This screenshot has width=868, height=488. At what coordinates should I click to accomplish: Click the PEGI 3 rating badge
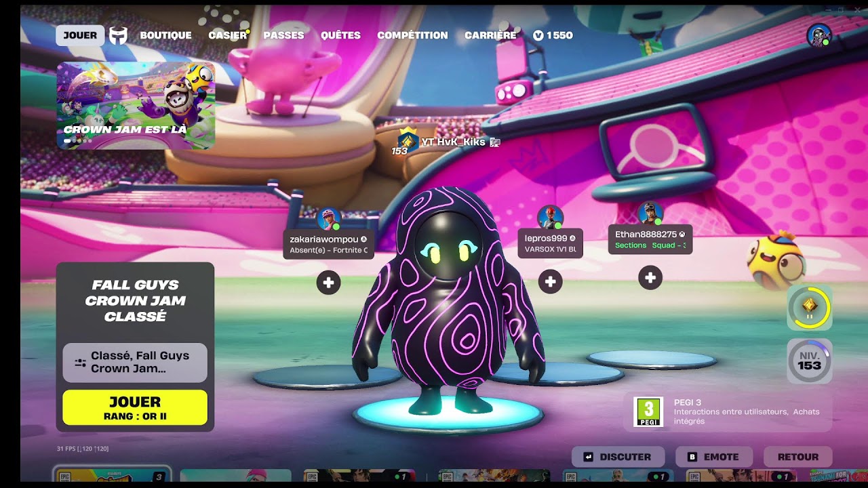tap(648, 412)
